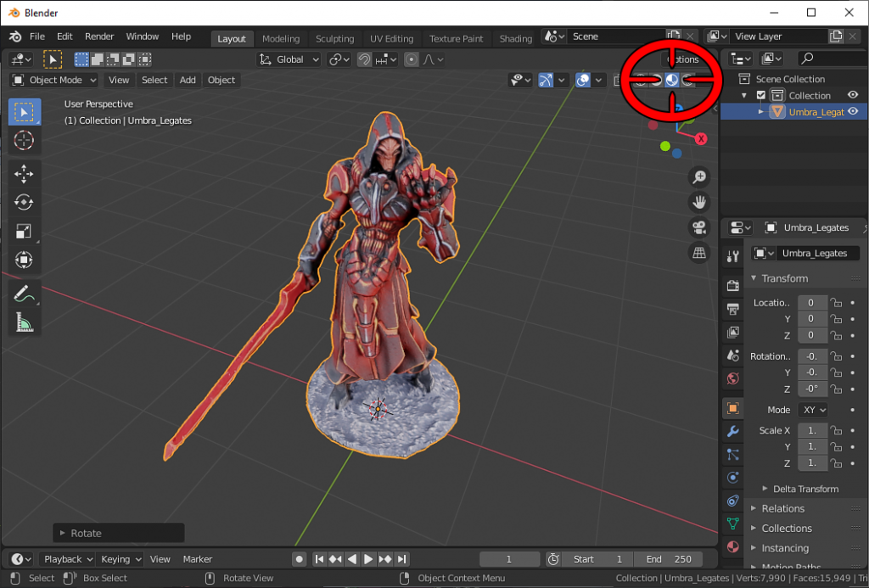Select the Move tool in the left toolbar

point(24,173)
